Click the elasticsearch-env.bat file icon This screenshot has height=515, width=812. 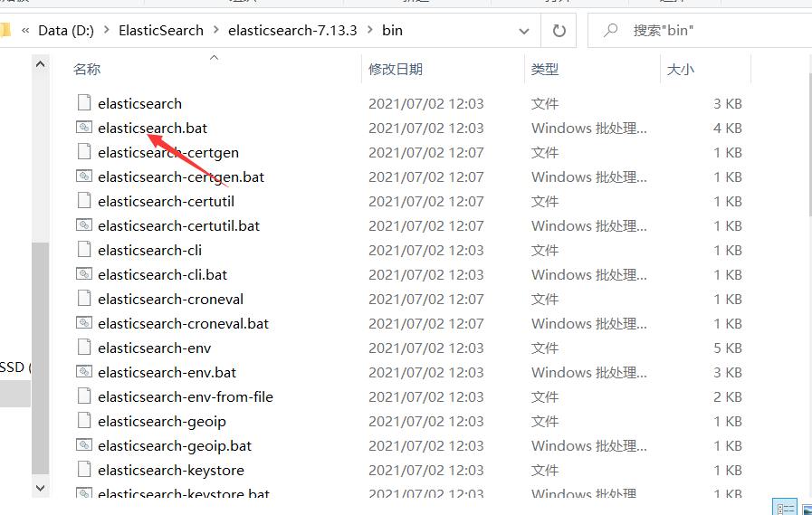pyautogui.click(x=84, y=371)
